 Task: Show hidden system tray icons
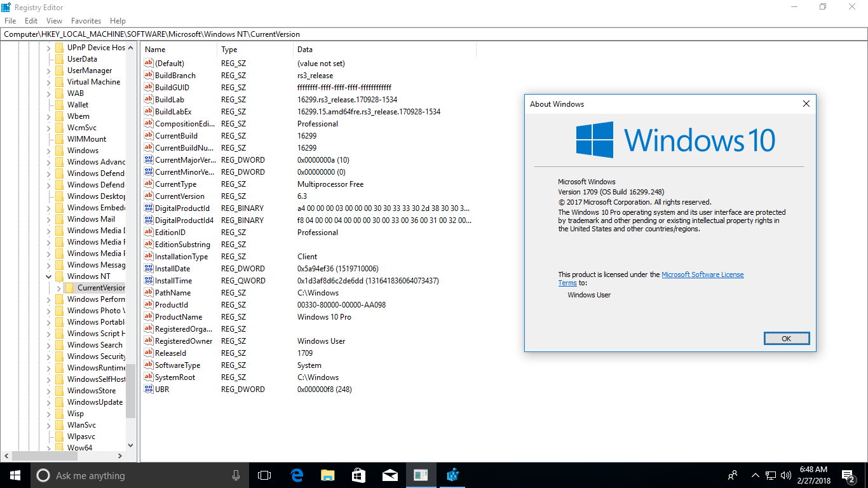755,475
